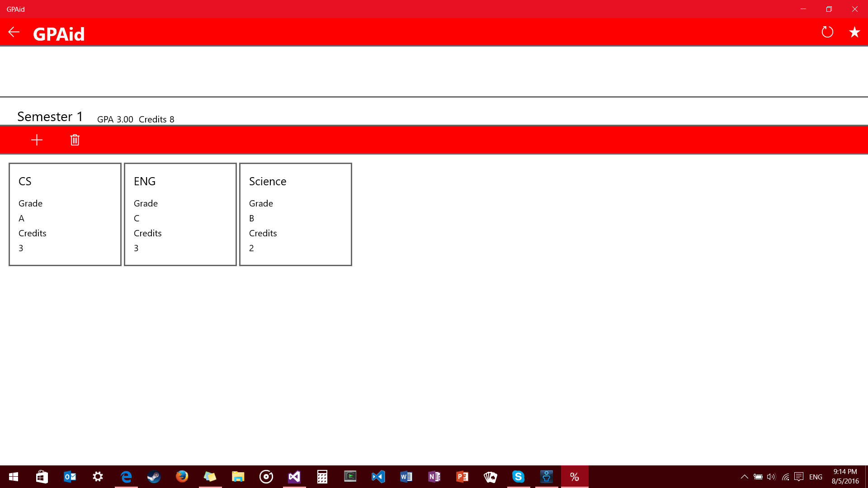This screenshot has width=868, height=488.
Task: Open the Action Center notifications icon
Action: point(799,477)
